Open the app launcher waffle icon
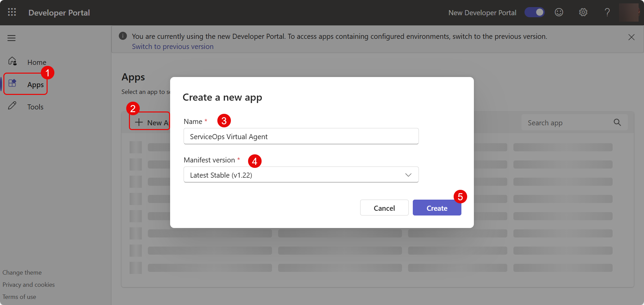This screenshot has height=305, width=644. [12, 12]
